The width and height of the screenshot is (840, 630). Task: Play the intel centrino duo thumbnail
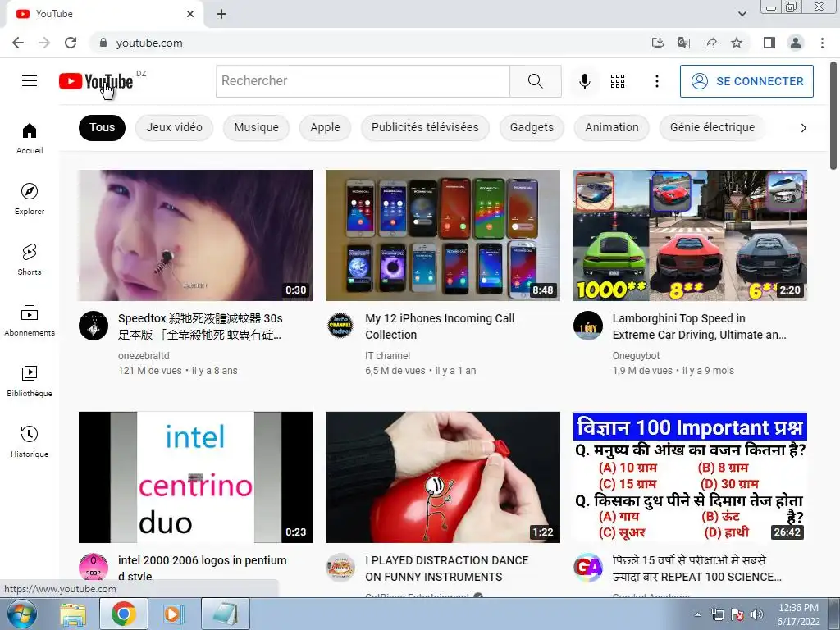pyautogui.click(x=195, y=477)
